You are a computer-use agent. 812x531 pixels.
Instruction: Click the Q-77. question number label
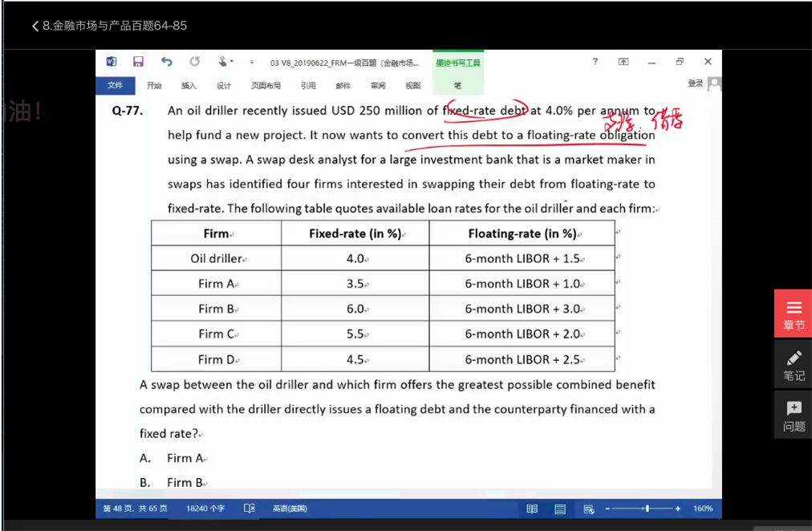click(x=128, y=111)
